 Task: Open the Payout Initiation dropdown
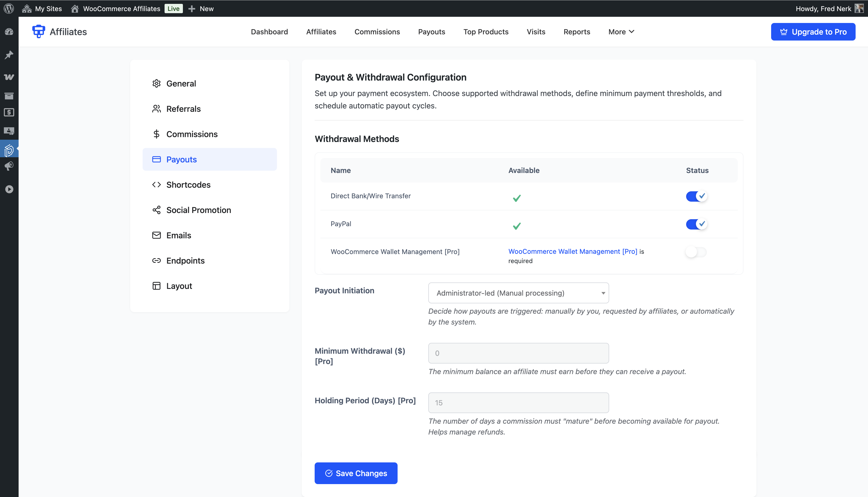[x=518, y=293]
